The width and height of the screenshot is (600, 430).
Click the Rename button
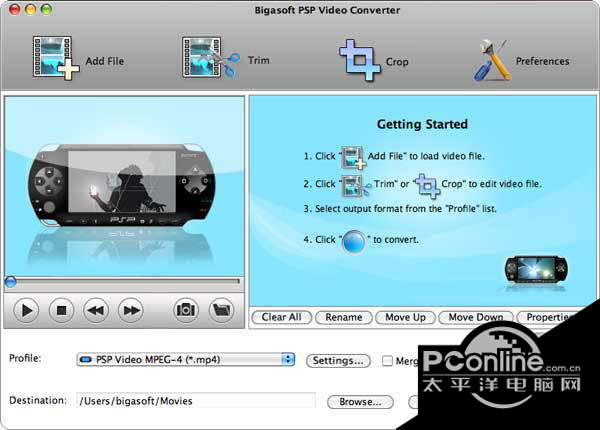(x=344, y=318)
